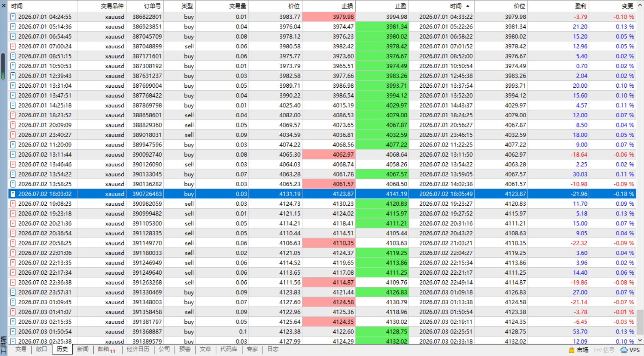Click the sell icon of order 388658601
Image resolution: width=644 pixels, height=356 pixels.
[x=13, y=115]
